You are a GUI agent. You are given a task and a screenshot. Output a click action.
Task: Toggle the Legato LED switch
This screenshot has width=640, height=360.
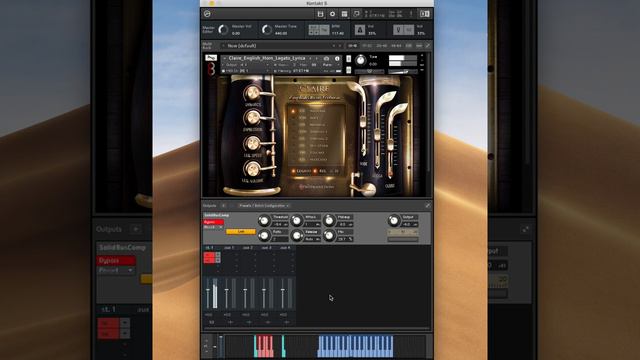[x=293, y=171]
